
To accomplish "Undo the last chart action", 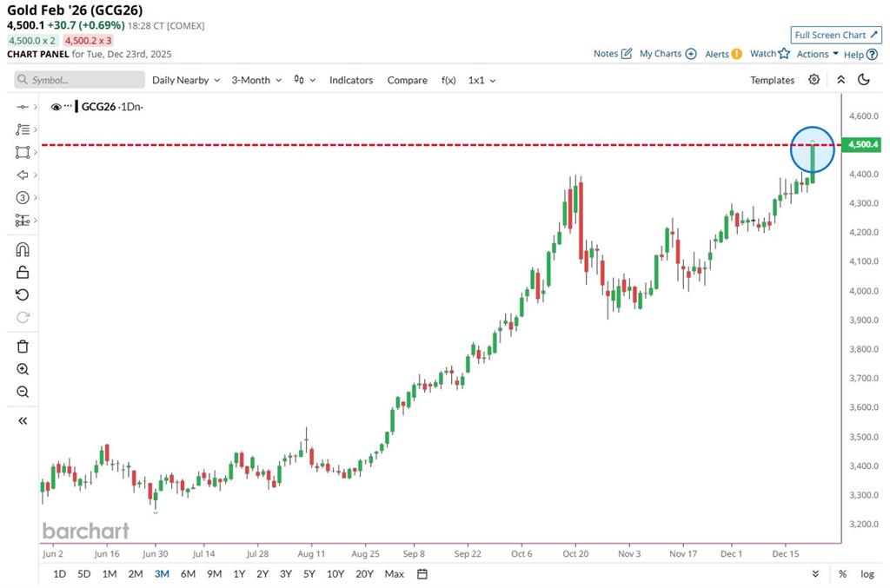I will [x=23, y=294].
